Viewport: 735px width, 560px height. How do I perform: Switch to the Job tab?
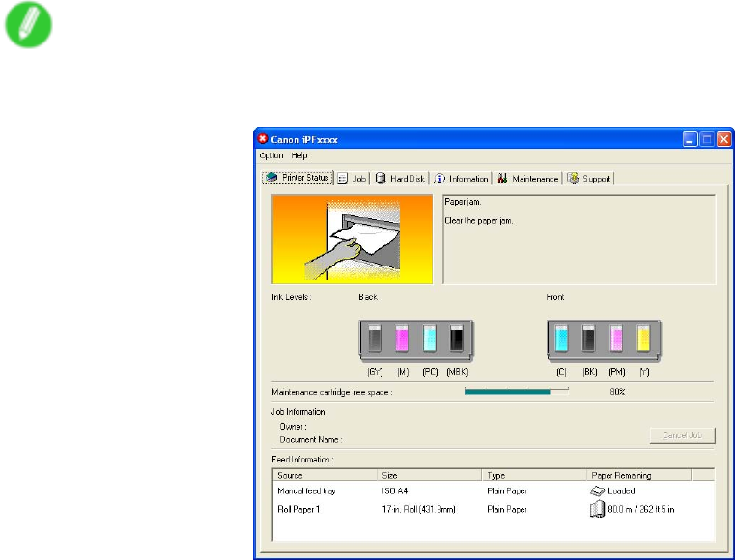coord(353,179)
